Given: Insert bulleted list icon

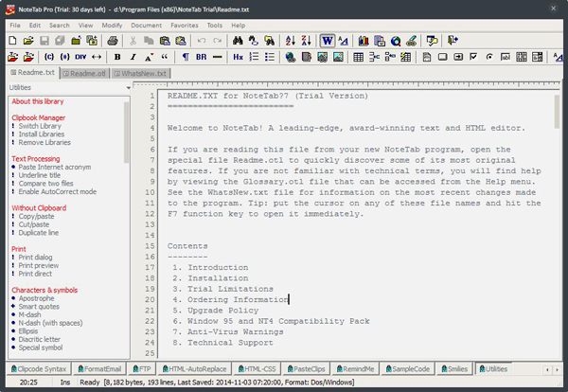Looking at the screenshot, I should click(270, 57).
